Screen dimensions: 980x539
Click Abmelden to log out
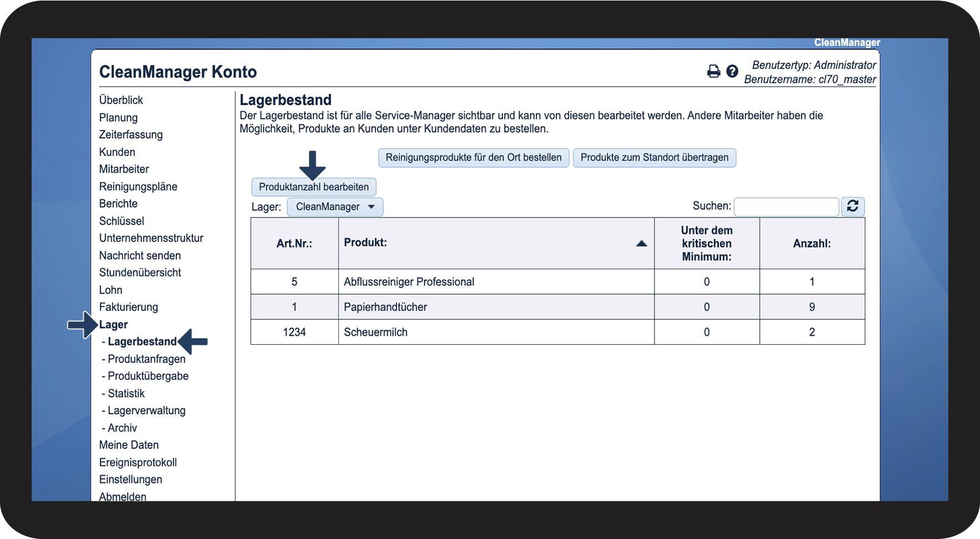point(123,496)
